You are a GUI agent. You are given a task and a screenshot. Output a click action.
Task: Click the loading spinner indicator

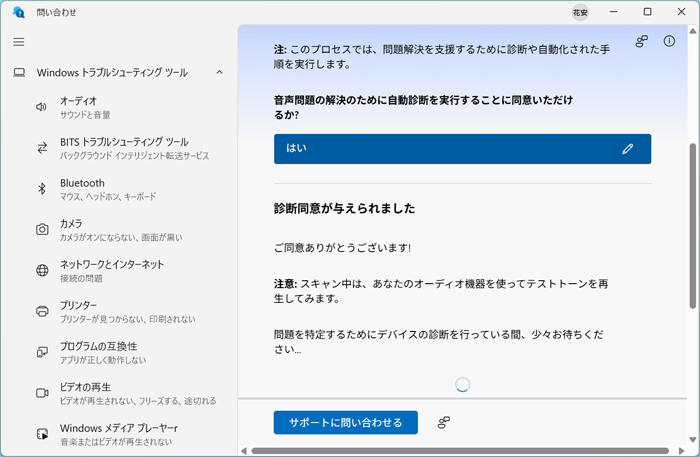coord(462,384)
